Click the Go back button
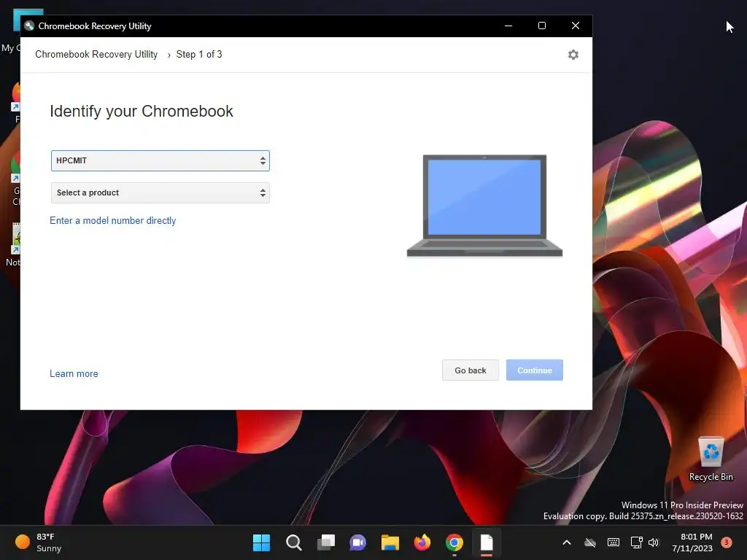This screenshot has width=747, height=560. (x=471, y=370)
